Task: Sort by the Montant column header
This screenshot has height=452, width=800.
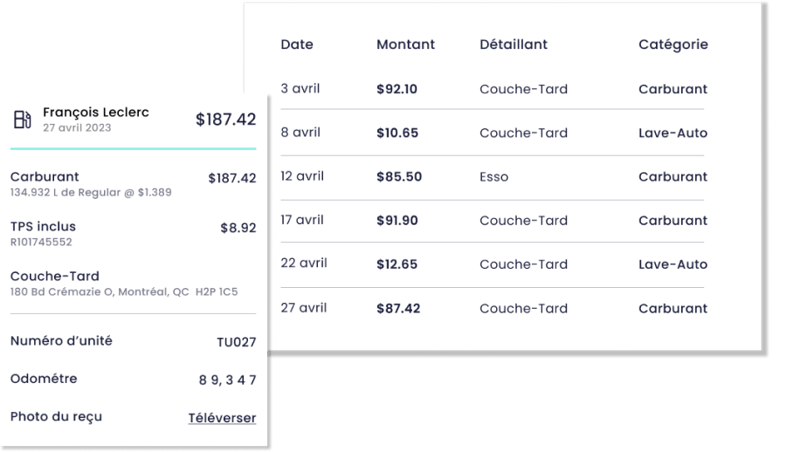Action: point(406,44)
